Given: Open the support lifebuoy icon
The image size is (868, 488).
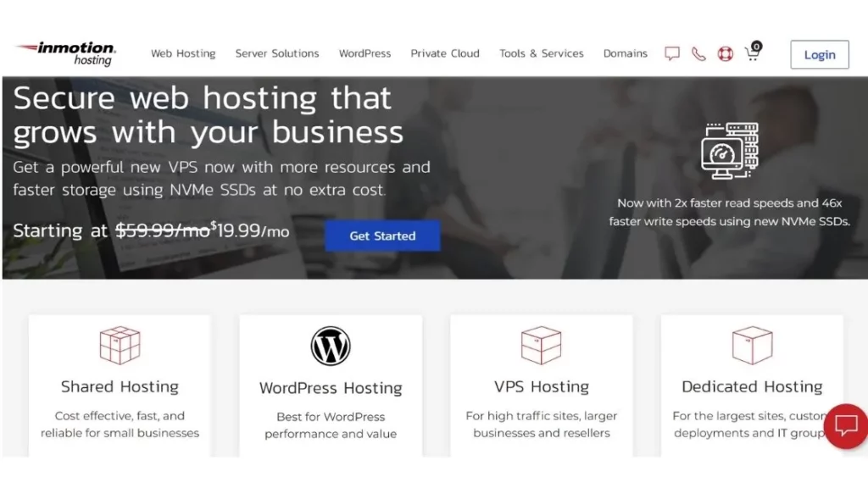Looking at the screenshot, I should coord(726,53).
